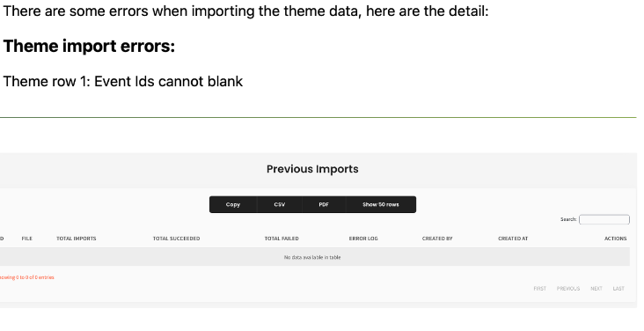
Task: Sort by Created At column
Action: (513, 239)
